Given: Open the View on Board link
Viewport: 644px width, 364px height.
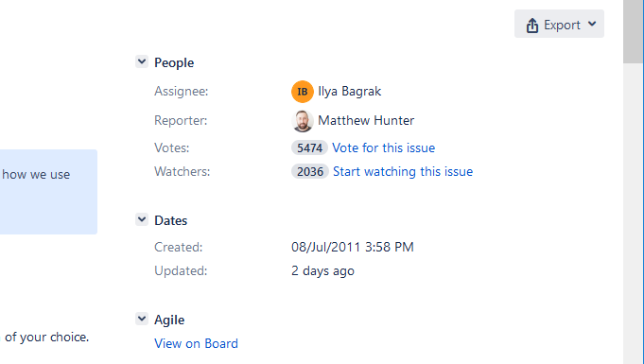Looking at the screenshot, I should tap(196, 343).
